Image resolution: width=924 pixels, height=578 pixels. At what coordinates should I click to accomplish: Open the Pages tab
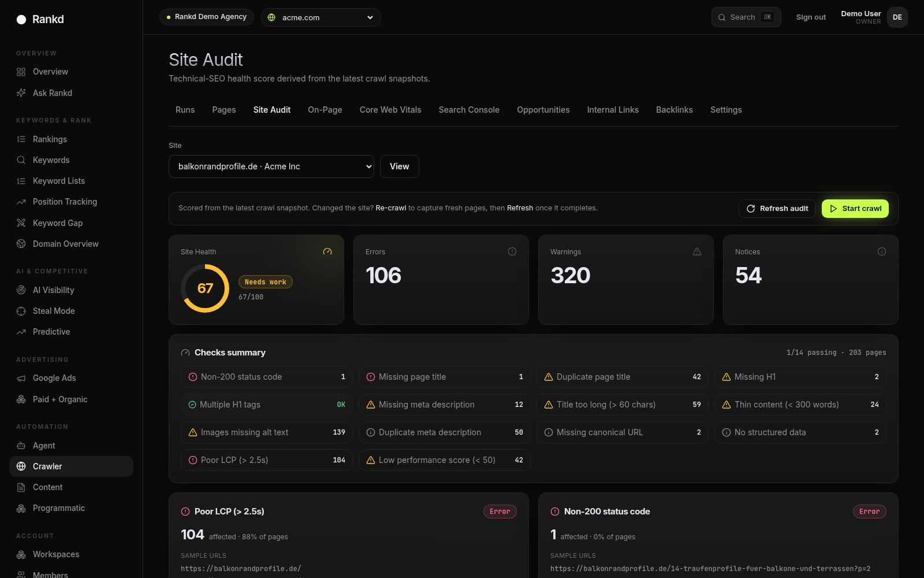pos(224,110)
